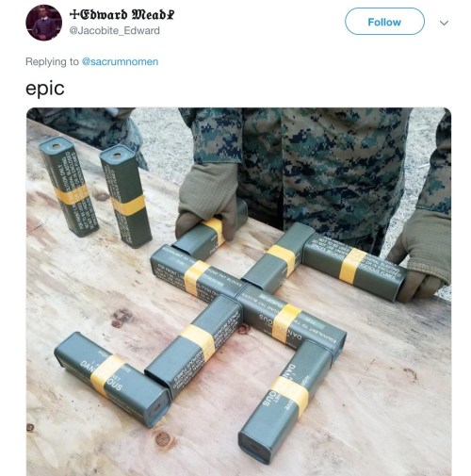Click the cross symbol before the author name
Viewport: 471px width, 476px height.
coord(73,14)
